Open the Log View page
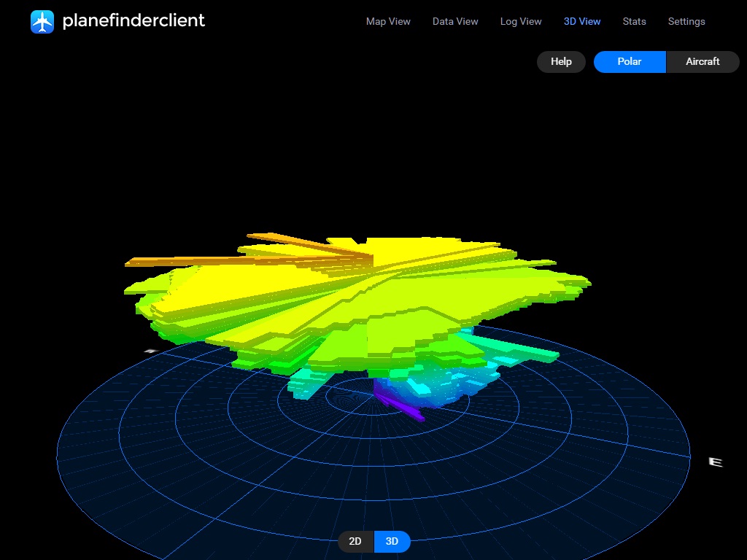Viewport: 747px width, 560px height. [x=521, y=21]
